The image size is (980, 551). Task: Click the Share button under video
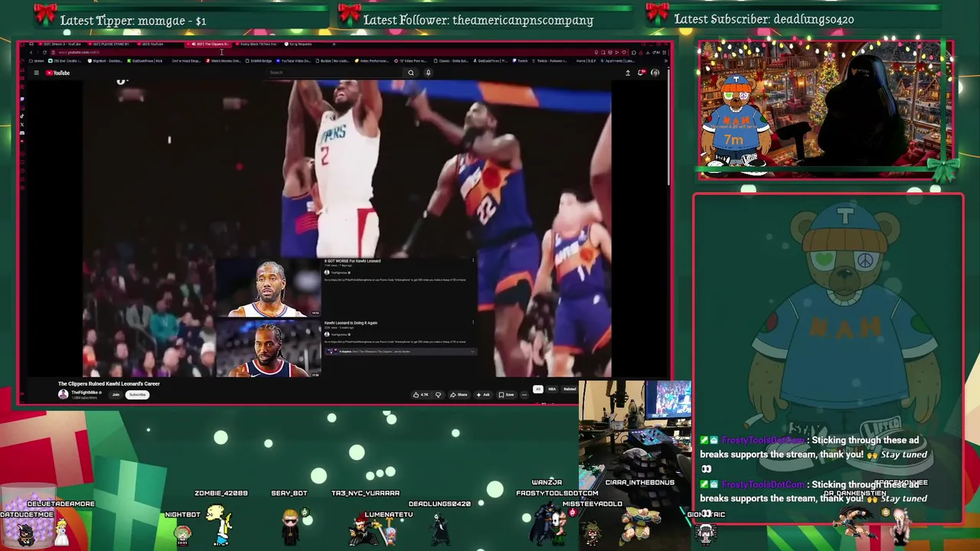click(x=458, y=395)
